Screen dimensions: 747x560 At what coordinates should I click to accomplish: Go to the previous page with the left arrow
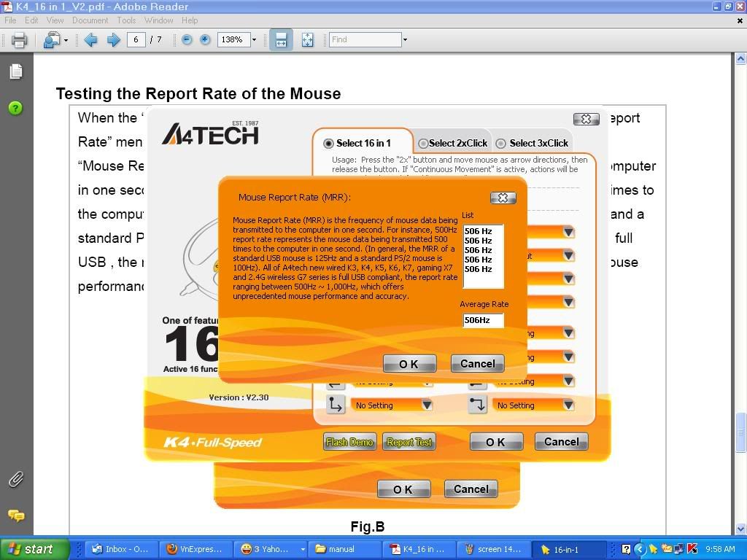tap(90, 39)
